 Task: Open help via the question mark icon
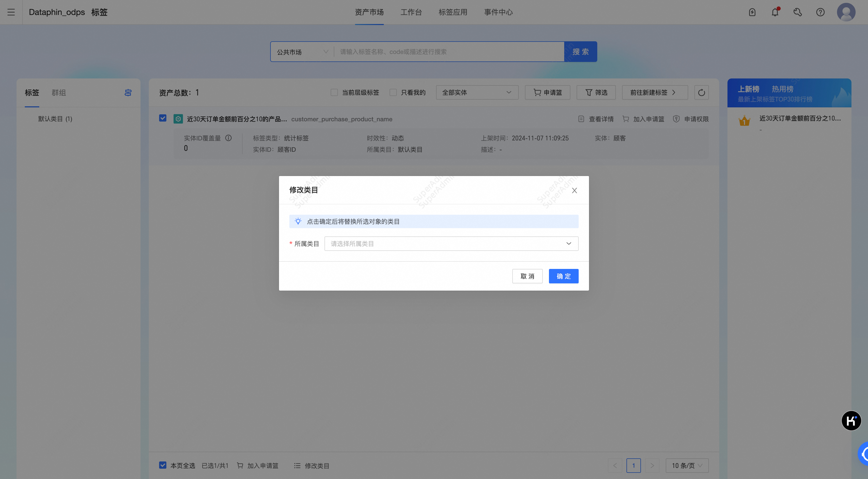820,12
